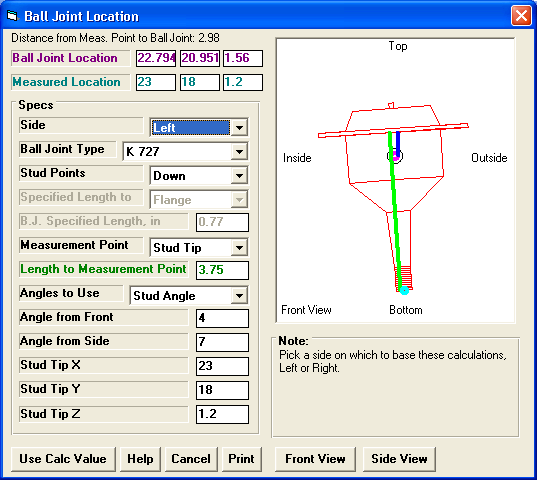This screenshot has width=537, height=480.
Task: Open the Stud Points dropdown
Action: tap(239, 176)
